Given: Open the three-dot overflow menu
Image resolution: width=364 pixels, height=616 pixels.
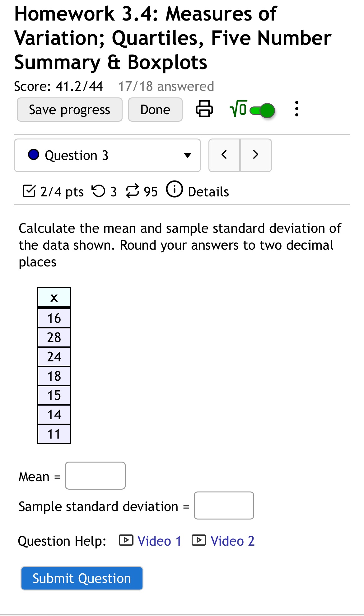Looking at the screenshot, I should point(296,109).
